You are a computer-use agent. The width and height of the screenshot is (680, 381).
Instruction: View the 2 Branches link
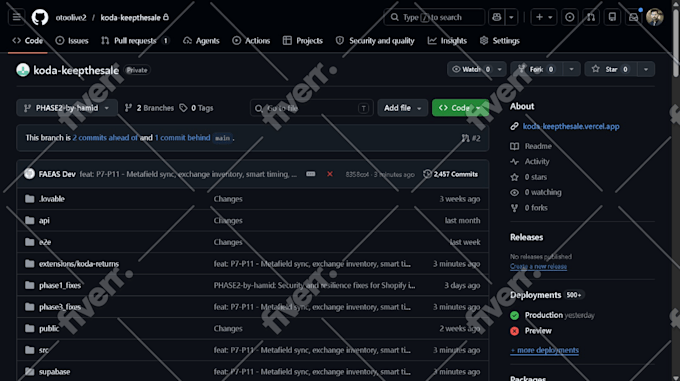tap(149, 108)
